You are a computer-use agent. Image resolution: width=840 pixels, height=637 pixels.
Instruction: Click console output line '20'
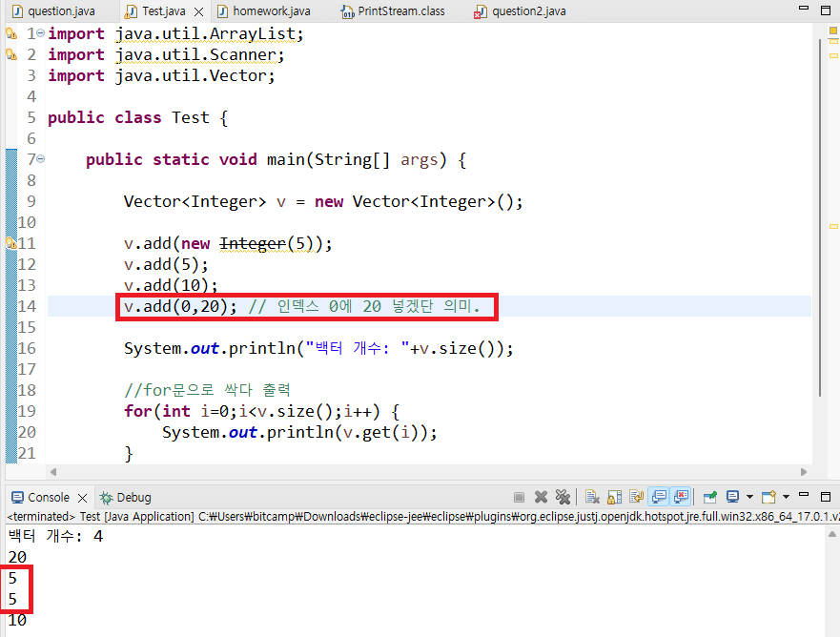pos(17,557)
